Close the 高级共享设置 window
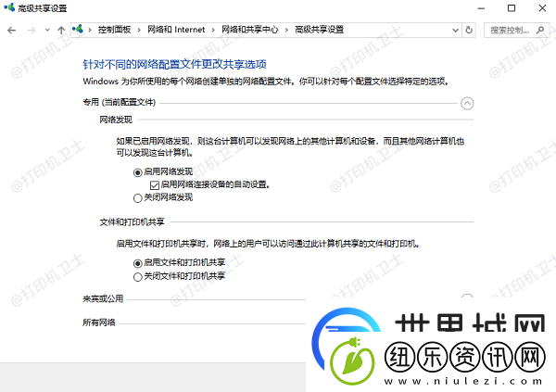This screenshot has width=556, height=392. pyautogui.click(x=542, y=8)
